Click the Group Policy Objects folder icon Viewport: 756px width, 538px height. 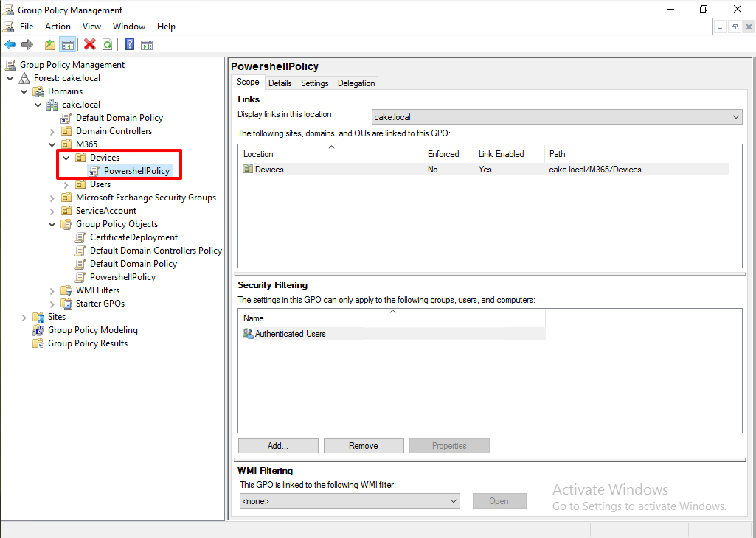(x=66, y=224)
